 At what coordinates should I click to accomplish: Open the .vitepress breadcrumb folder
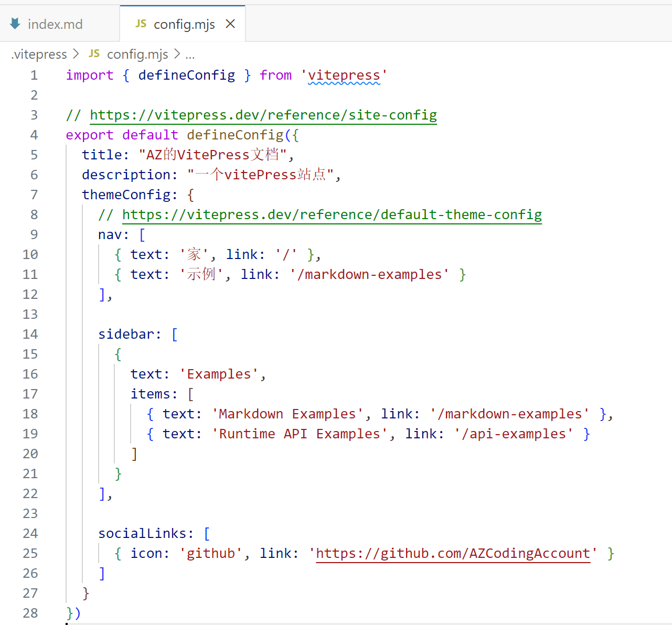point(39,55)
